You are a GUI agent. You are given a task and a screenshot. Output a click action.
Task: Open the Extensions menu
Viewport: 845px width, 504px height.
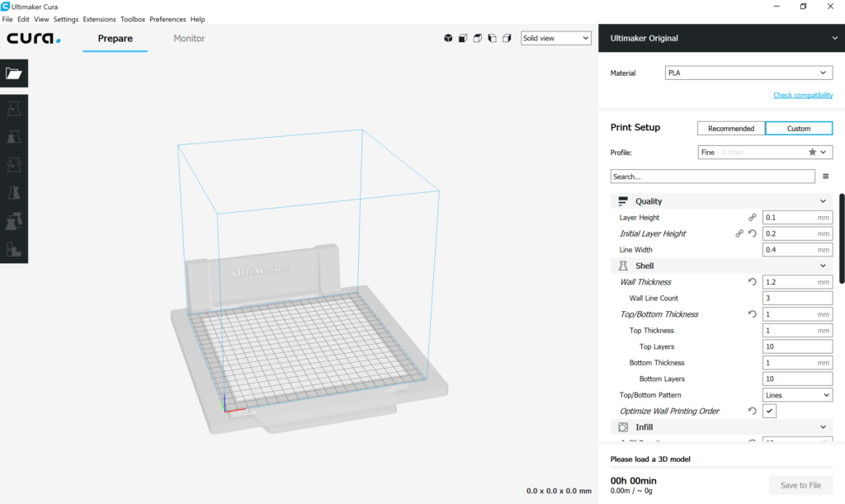(99, 19)
